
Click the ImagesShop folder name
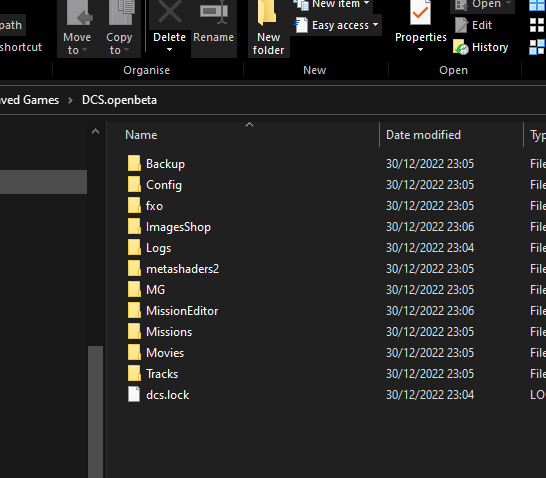click(x=178, y=227)
